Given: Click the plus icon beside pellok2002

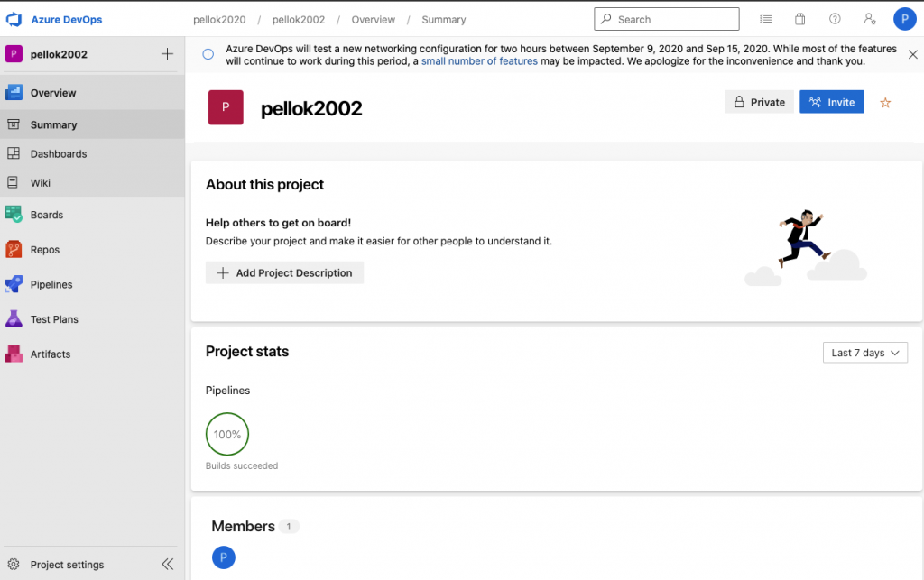Looking at the screenshot, I should point(167,54).
